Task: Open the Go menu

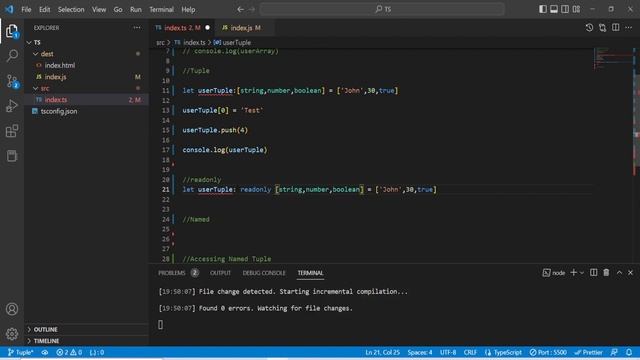Action: [118, 9]
